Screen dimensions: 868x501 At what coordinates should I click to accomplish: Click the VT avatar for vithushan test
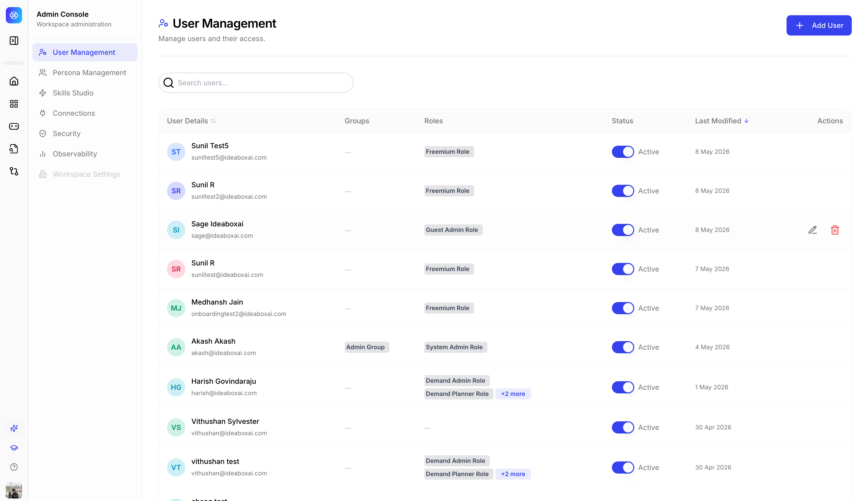tap(176, 467)
